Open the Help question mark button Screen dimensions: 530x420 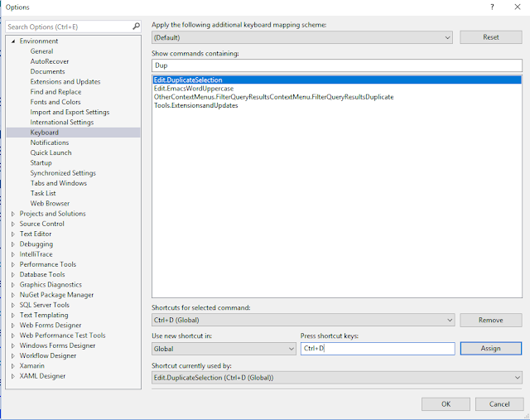(x=492, y=7)
